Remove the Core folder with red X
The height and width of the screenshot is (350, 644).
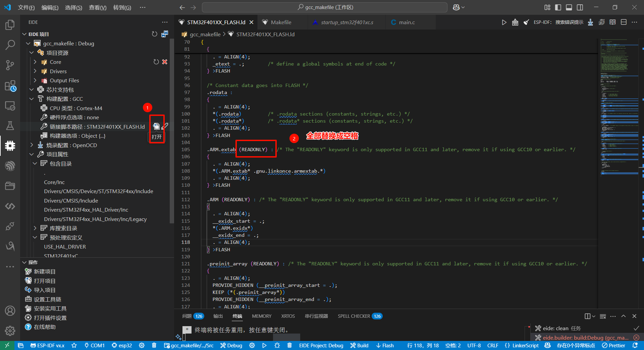[x=165, y=62]
